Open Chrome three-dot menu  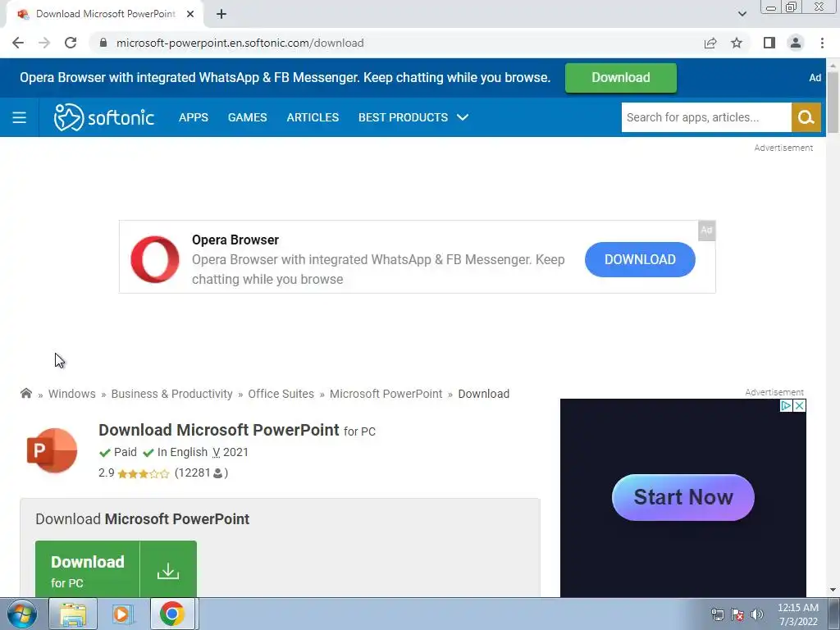pyautogui.click(x=822, y=43)
